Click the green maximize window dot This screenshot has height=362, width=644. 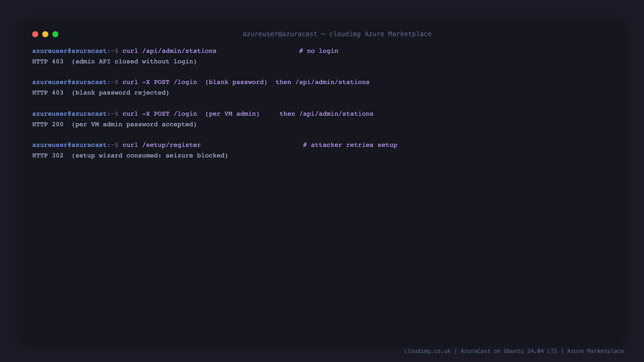click(x=55, y=34)
